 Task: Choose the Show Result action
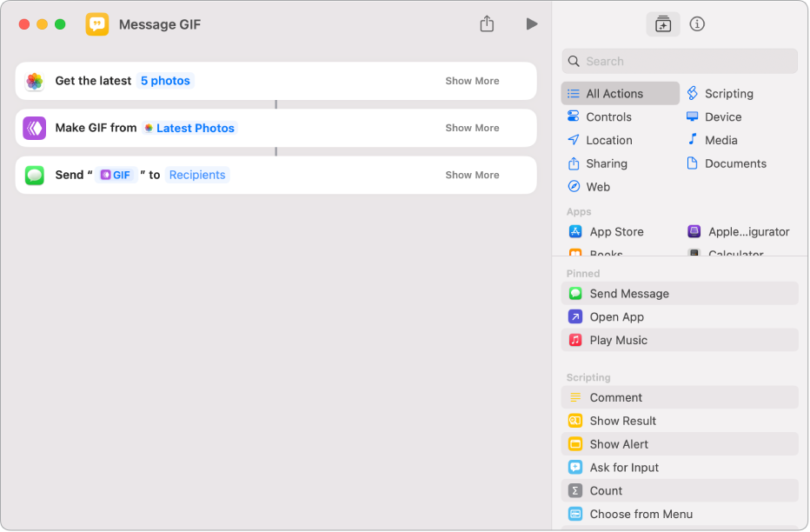click(x=680, y=421)
